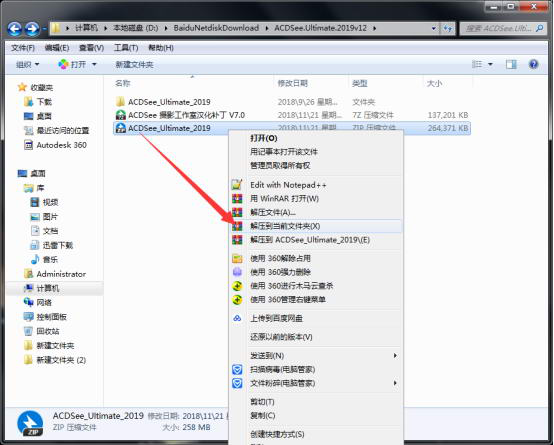Click the 360 icon beside 使用 360管理右键菜单
The height and width of the screenshot is (445, 554).
[237, 300]
